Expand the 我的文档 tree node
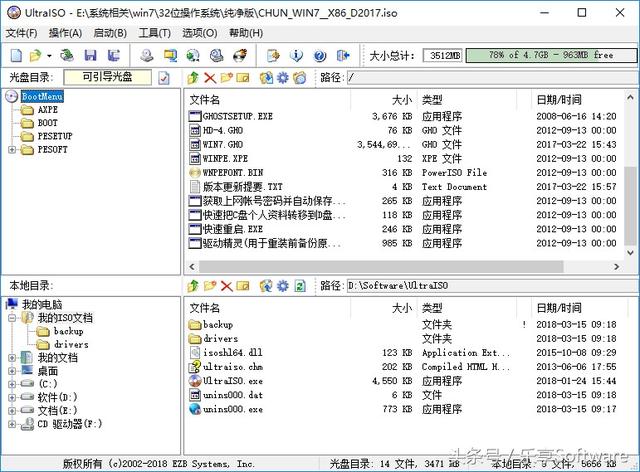 point(12,358)
